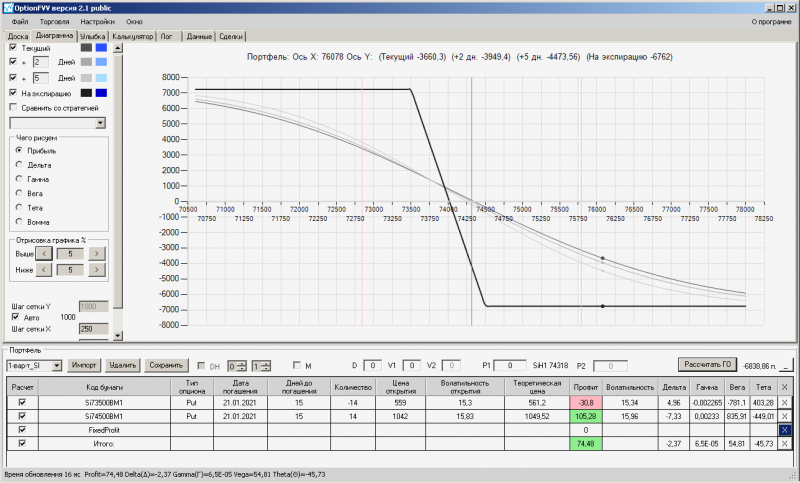800x483 pixels.
Task: Click the Удалить button
Action: 122,365
